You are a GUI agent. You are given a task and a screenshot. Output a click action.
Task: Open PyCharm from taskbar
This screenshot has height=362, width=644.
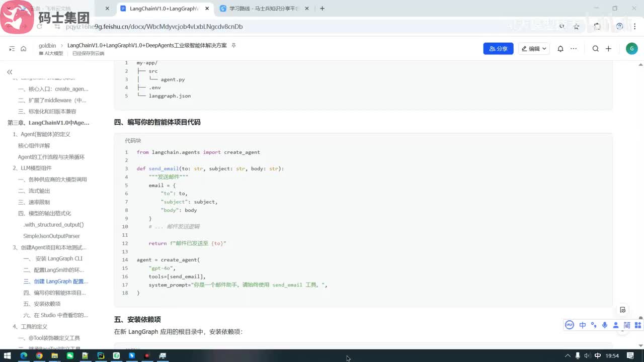tap(101, 356)
